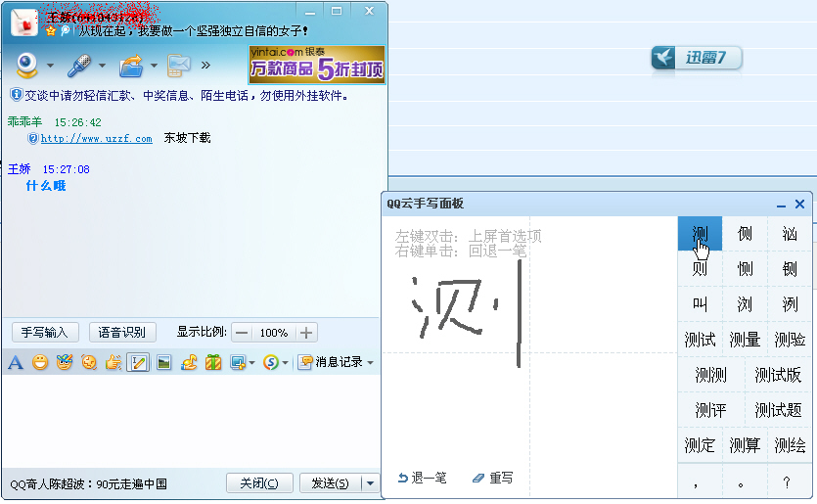Toggle the handwriting input pencil icon
Viewport: 817px width, 504px height.
click(x=138, y=362)
